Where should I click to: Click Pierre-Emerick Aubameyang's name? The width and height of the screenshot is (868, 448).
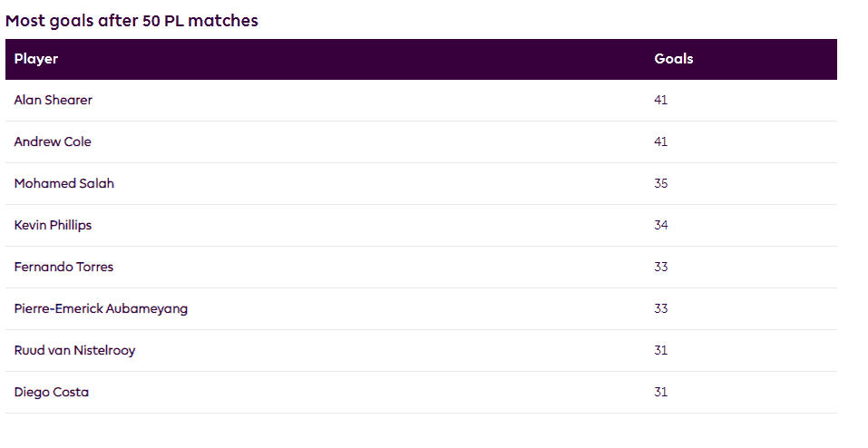click(101, 308)
